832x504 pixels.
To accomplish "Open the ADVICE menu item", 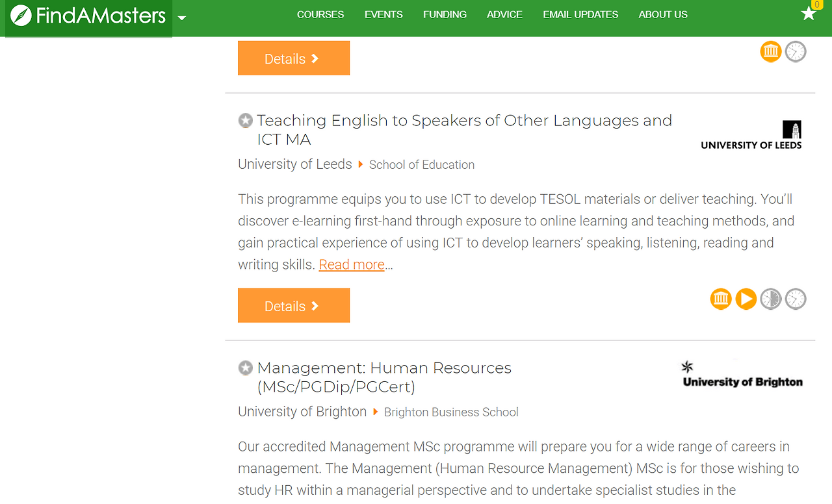I will 504,14.
